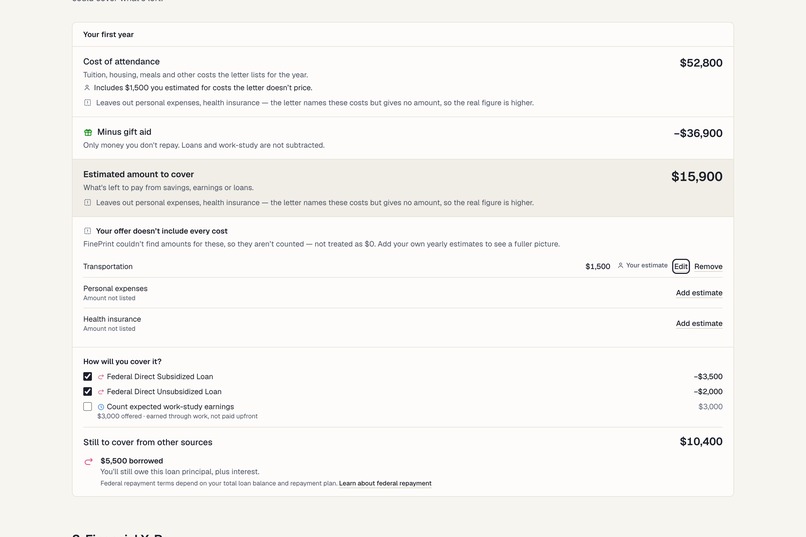
Task: Click the $10,400 still to cover amount
Action: pyautogui.click(x=701, y=441)
